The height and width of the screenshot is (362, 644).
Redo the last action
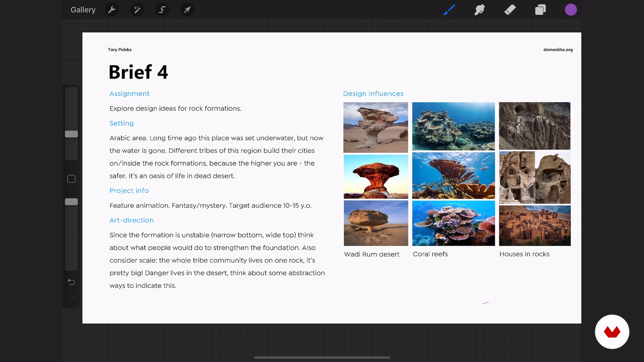[71, 299]
